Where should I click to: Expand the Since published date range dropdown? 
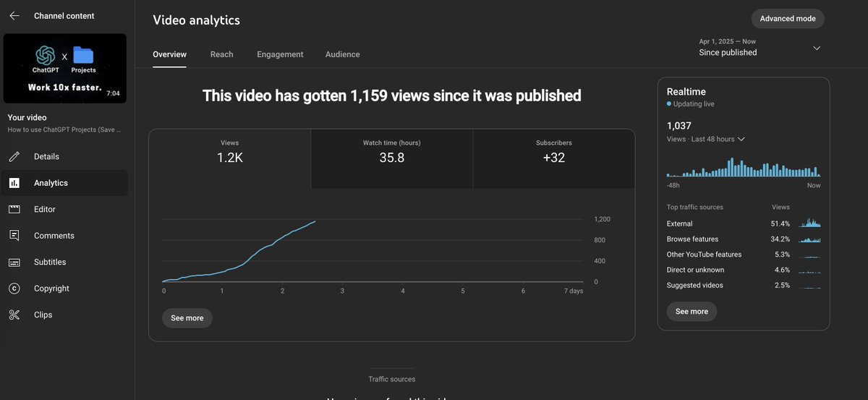pyautogui.click(x=817, y=48)
